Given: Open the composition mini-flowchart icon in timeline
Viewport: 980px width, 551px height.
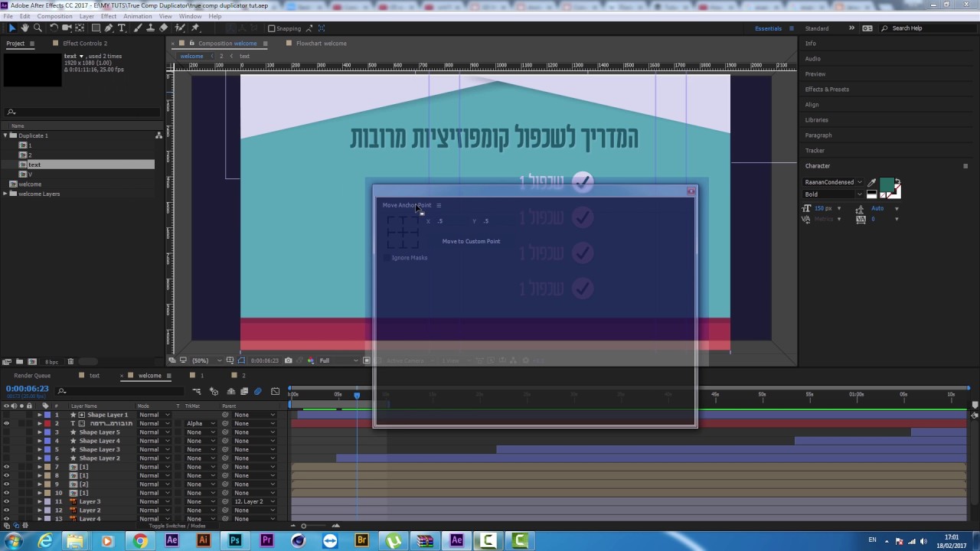Looking at the screenshot, I should pos(196,392).
